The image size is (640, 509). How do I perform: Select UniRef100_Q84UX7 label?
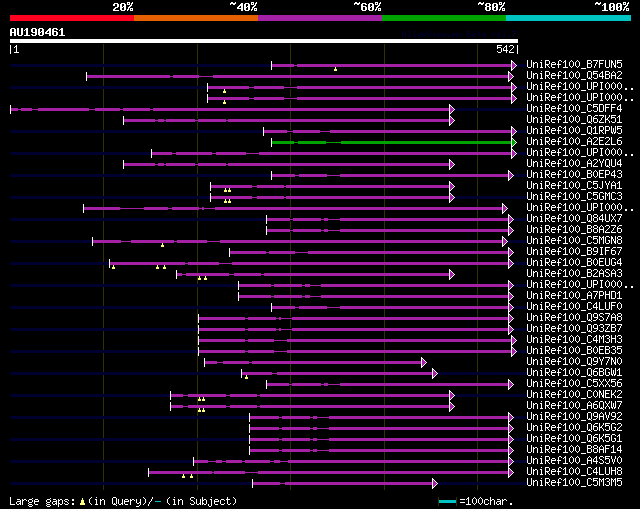tap(574, 219)
